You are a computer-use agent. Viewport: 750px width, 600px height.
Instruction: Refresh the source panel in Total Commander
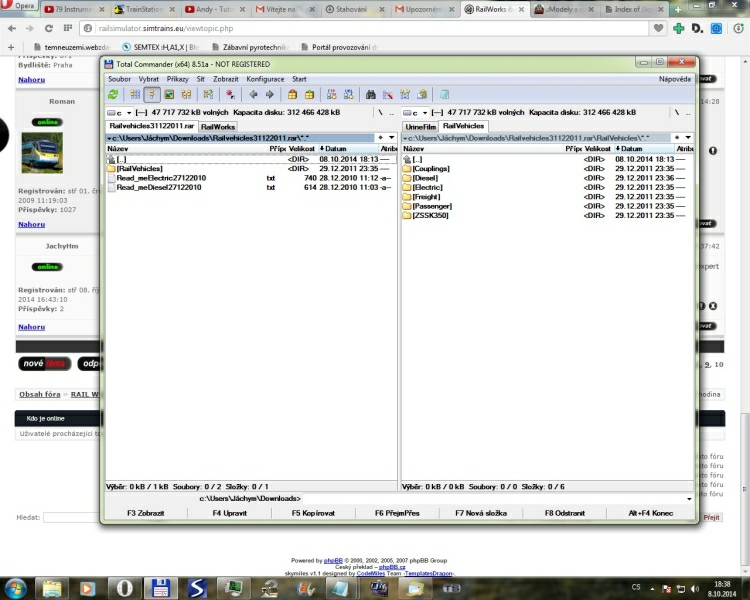pyautogui.click(x=113, y=95)
